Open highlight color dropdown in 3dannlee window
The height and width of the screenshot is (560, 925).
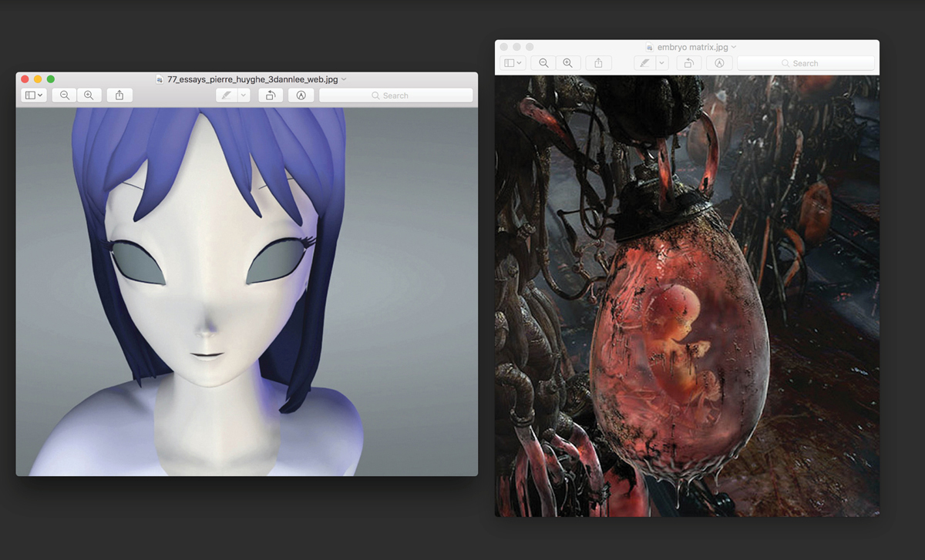(x=244, y=96)
